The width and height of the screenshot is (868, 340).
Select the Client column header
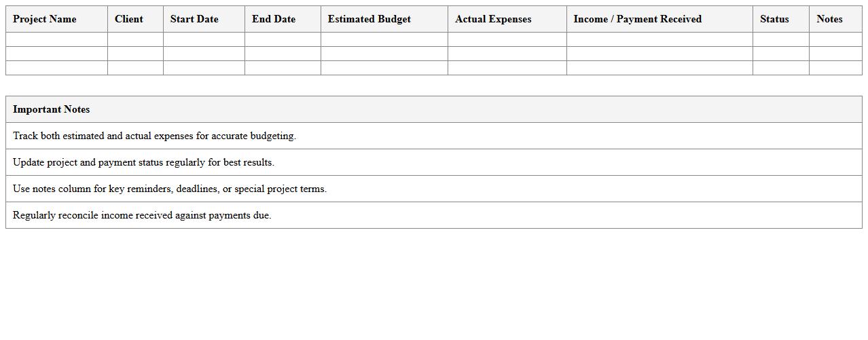click(129, 19)
